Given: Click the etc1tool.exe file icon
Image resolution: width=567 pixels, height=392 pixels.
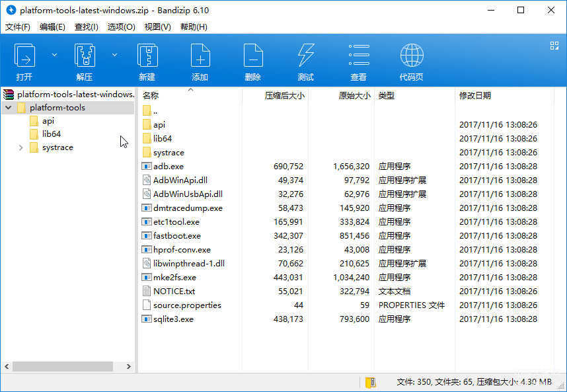Looking at the screenshot, I should click(x=147, y=221).
